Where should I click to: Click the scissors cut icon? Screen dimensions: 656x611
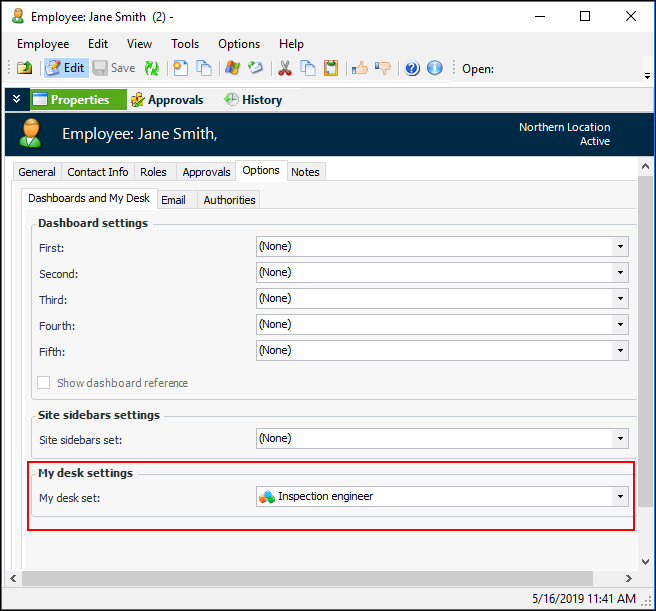click(x=284, y=68)
